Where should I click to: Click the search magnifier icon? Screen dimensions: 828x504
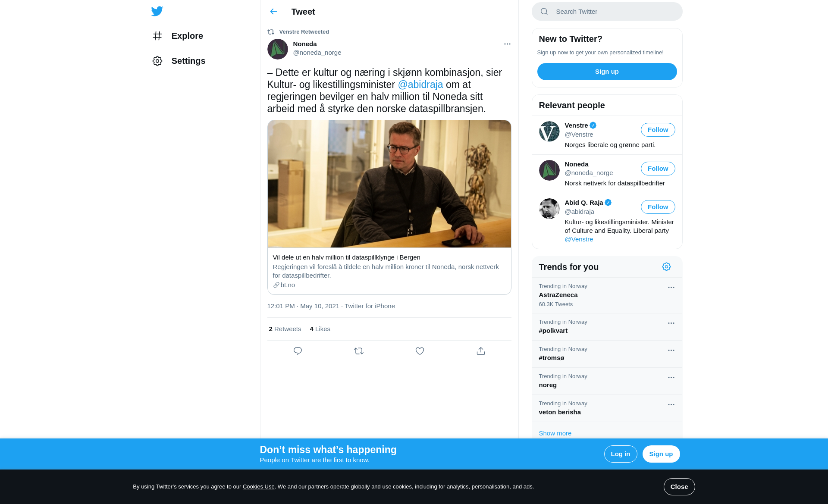pyautogui.click(x=544, y=12)
